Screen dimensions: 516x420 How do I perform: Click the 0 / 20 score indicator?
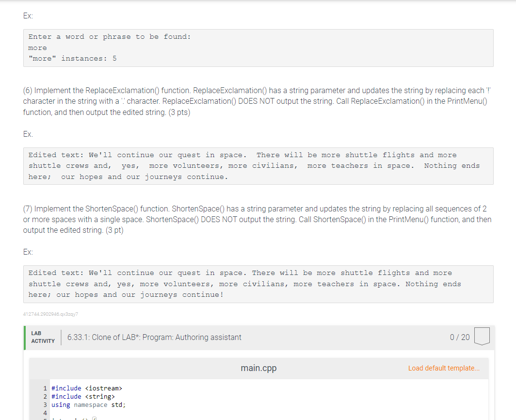coord(459,337)
